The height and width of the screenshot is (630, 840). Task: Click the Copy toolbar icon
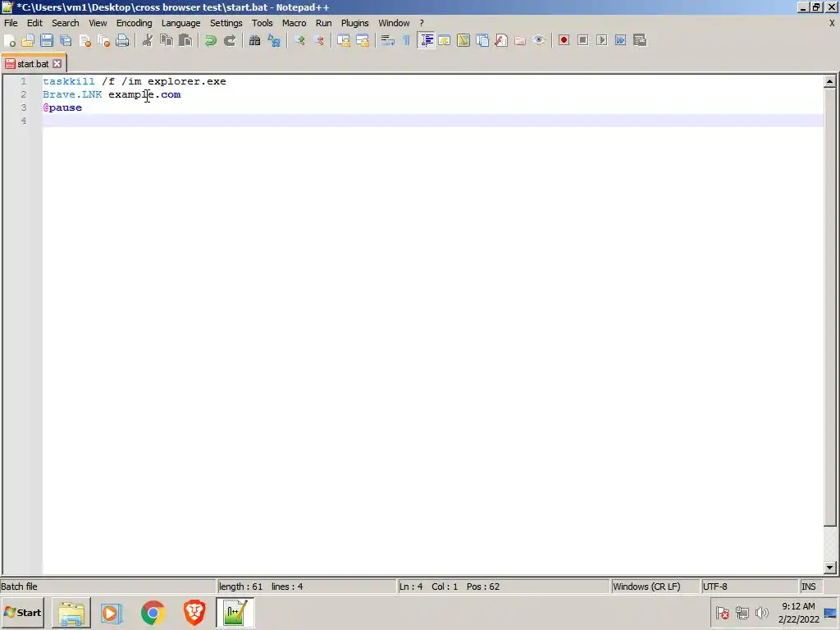coord(167,41)
